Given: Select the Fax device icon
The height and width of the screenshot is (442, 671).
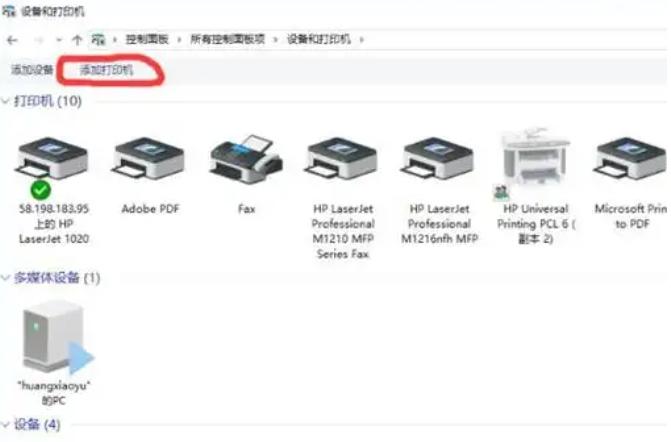Looking at the screenshot, I should (x=246, y=159).
